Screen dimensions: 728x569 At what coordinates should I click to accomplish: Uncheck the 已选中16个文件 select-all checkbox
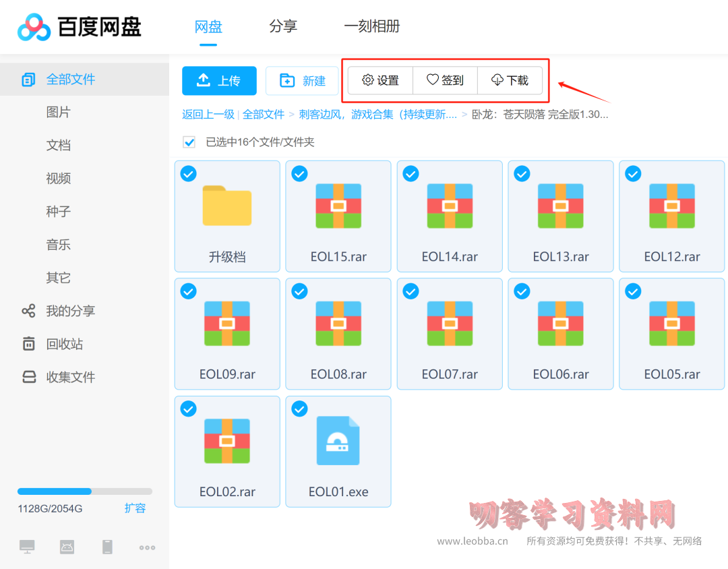tap(189, 142)
